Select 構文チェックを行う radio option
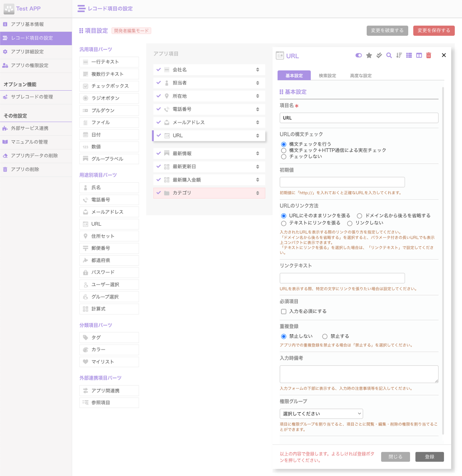 (x=283, y=144)
